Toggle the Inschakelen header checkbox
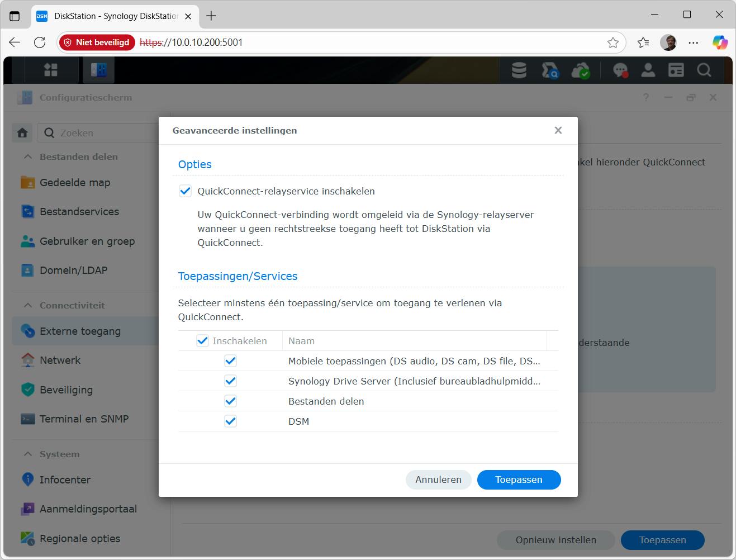Screen dimensions: 736x560 [x=202, y=341]
